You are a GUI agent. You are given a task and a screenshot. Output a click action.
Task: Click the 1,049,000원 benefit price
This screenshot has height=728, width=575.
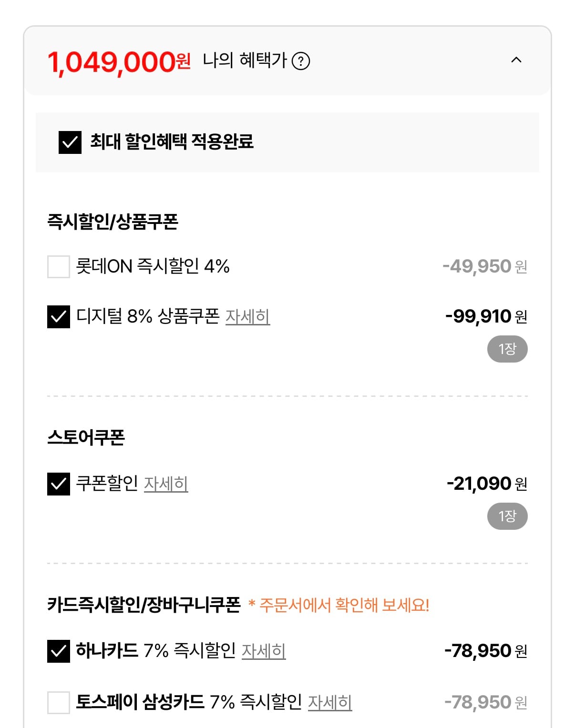(119, 62)
